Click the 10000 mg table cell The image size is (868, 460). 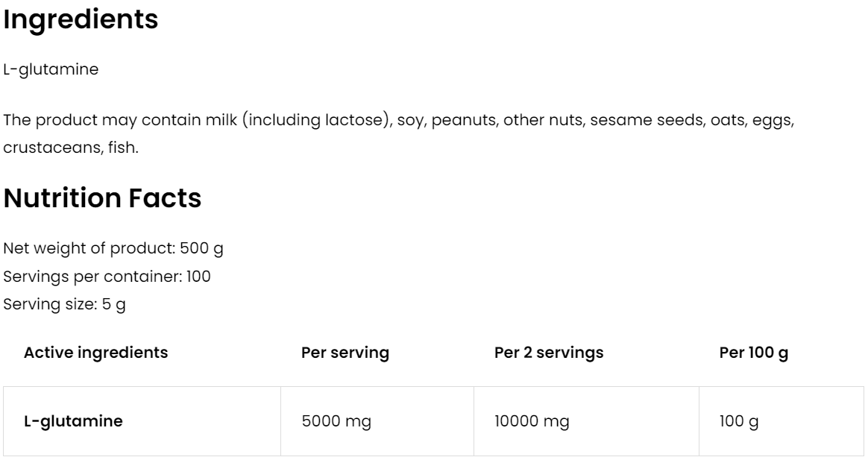(532, 421)
